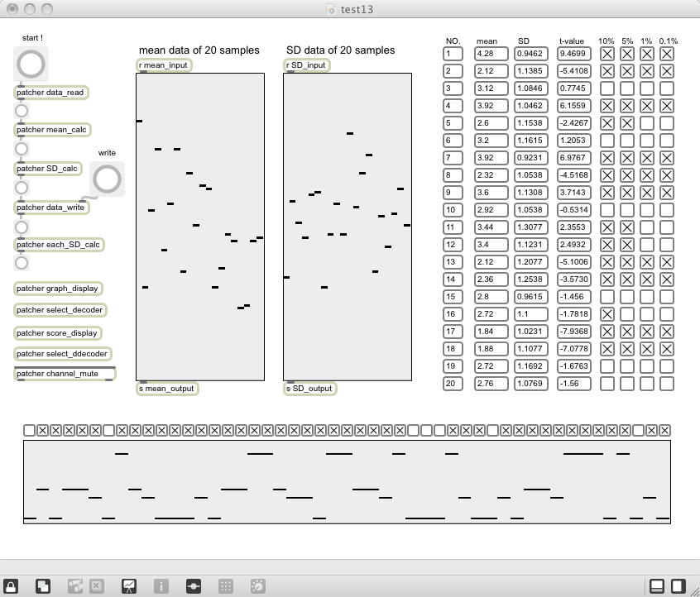The height and width of the screenshot is (597, 700).
Task: Toggle presentation mode icon
Action: [129, 586]
